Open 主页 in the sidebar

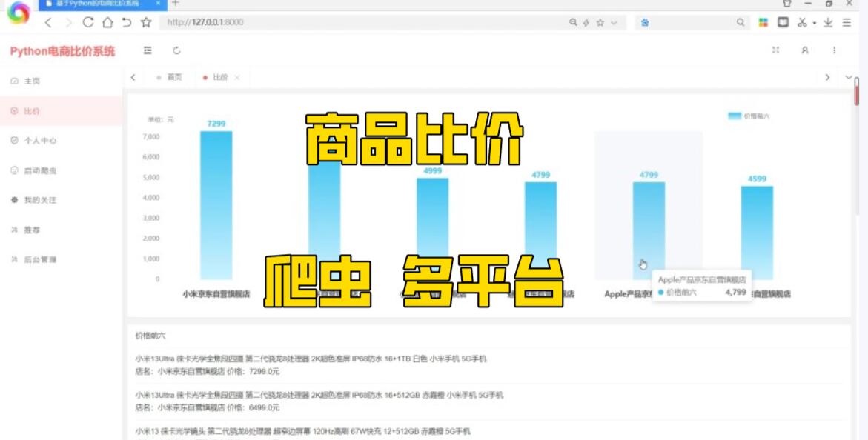pos(61,81)
